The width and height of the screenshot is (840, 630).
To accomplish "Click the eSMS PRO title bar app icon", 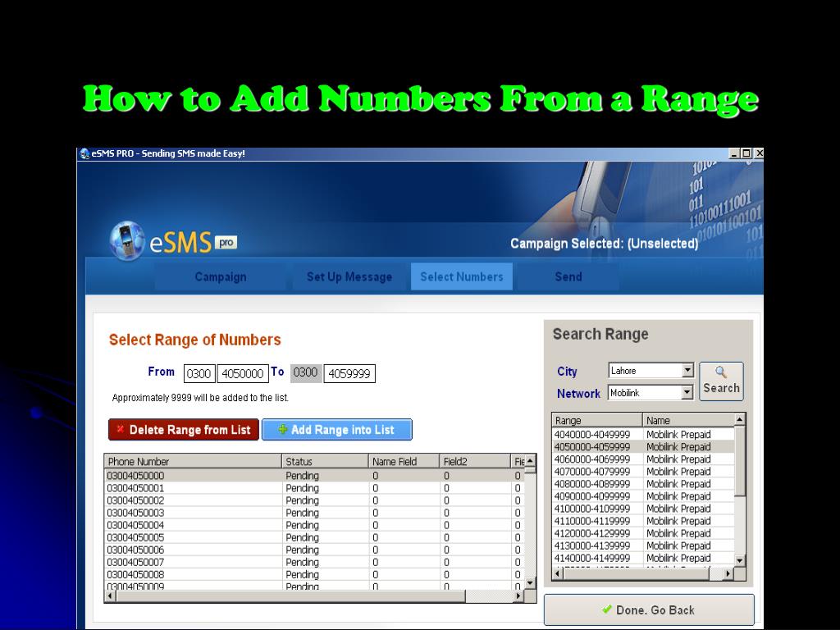I will [x=84, y=153].
